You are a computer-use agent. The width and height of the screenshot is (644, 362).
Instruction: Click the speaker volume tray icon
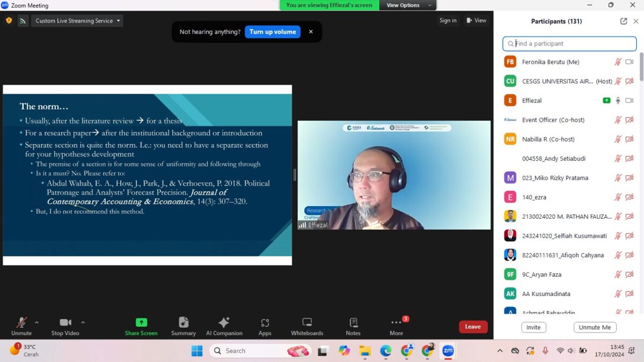click(570, 351)
